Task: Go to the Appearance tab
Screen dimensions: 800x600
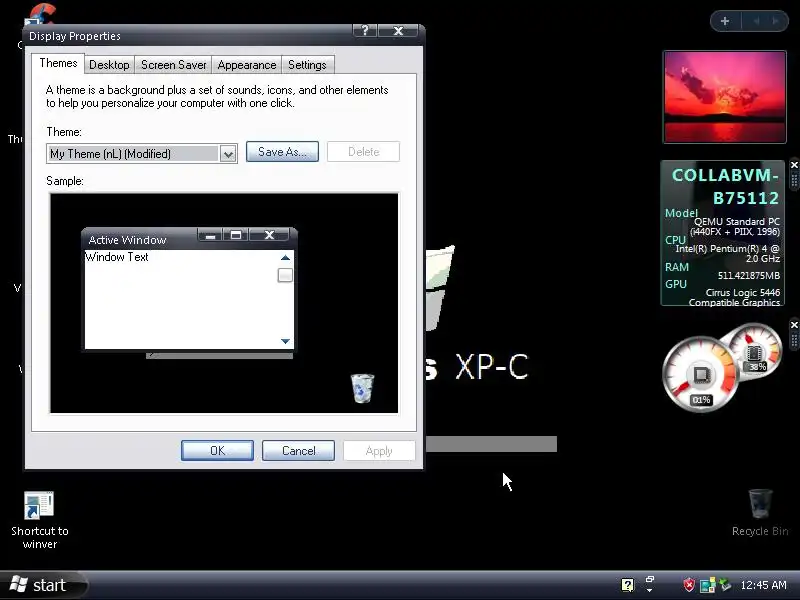Action: [x=247, y=65]
